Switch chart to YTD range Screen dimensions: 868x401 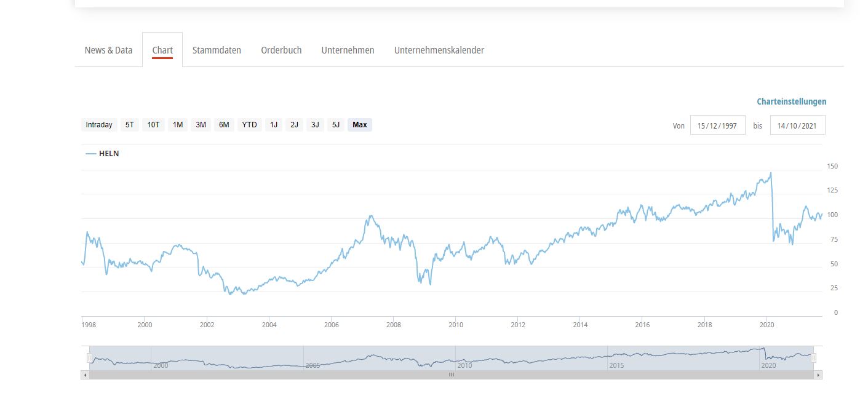[249, 125]
